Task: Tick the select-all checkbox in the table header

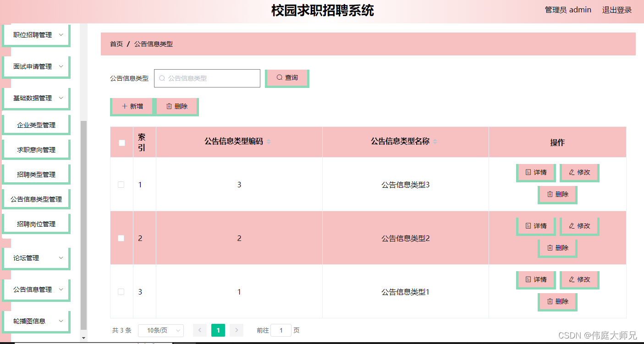Action: click(122, 142)
